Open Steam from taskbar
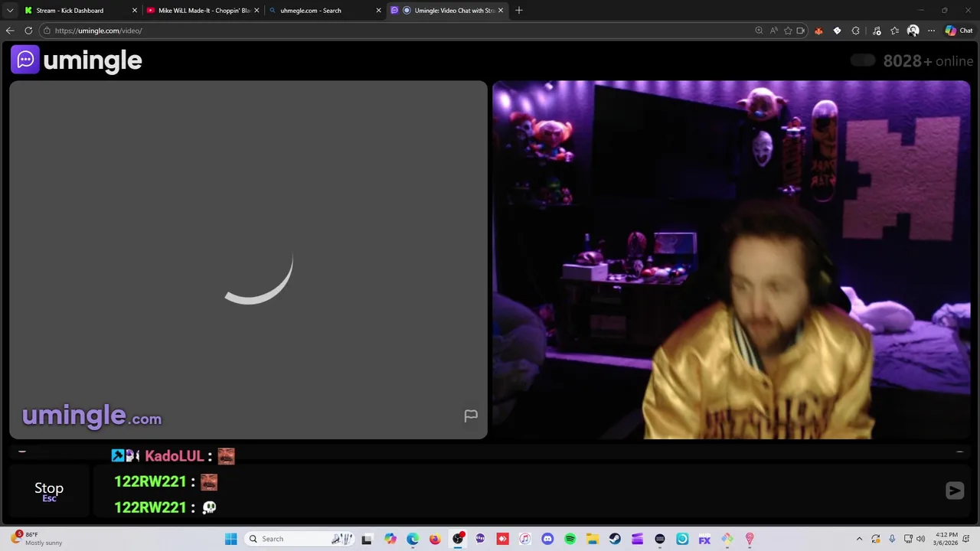980x551 pixels. pyautogui.click(x=615, y=539)
